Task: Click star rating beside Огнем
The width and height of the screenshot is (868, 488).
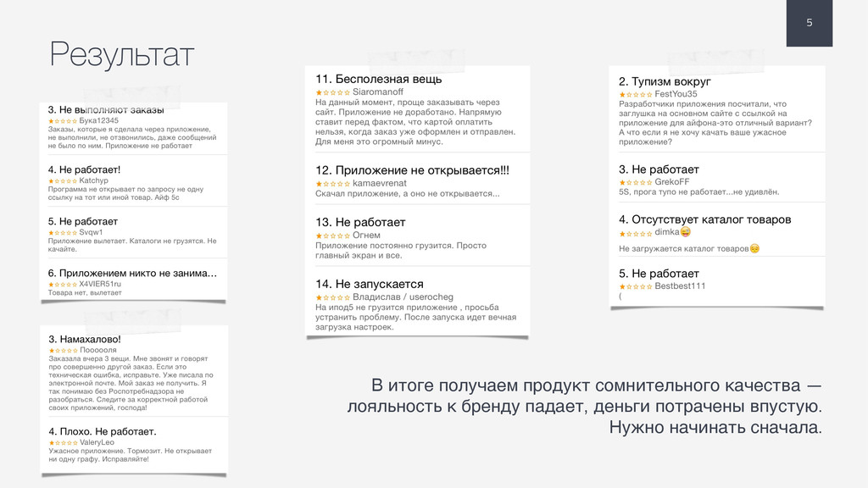Action: coord(332,236)
